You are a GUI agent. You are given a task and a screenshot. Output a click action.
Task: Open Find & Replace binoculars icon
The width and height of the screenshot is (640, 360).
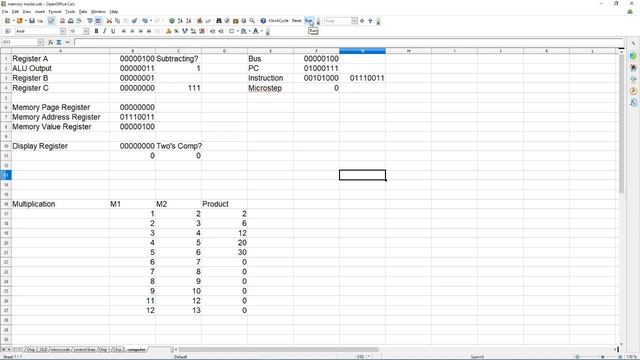coord(219,21)
